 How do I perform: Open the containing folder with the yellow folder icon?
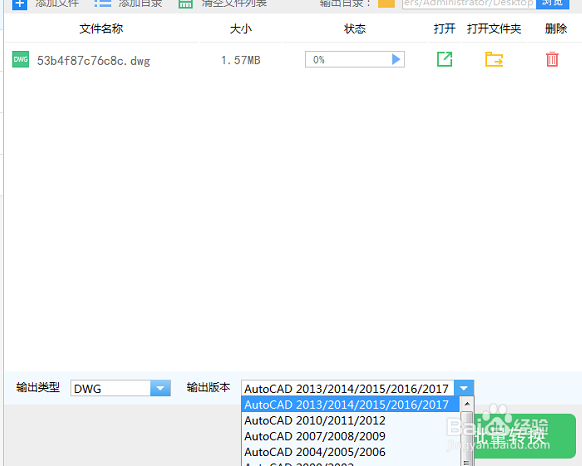pos(494,59)
